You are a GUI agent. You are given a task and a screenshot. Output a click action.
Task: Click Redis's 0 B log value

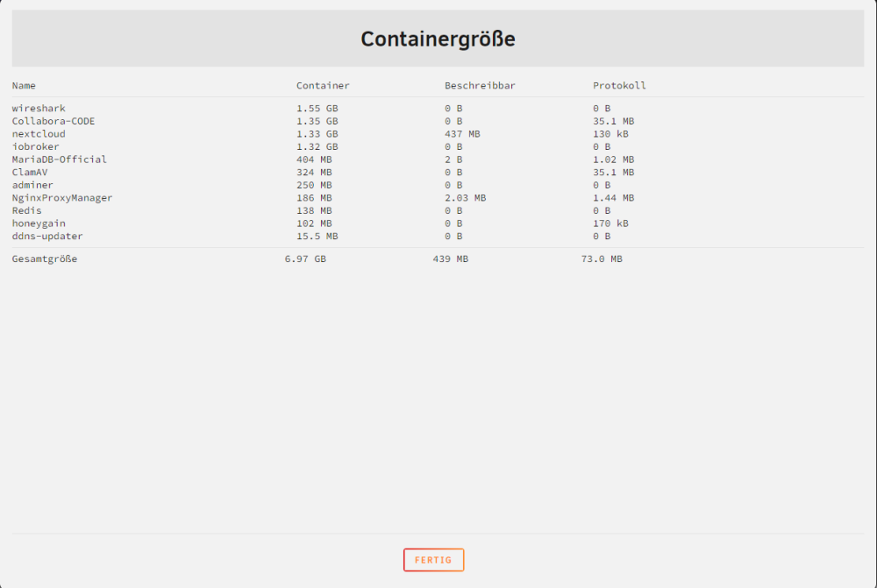602,210
